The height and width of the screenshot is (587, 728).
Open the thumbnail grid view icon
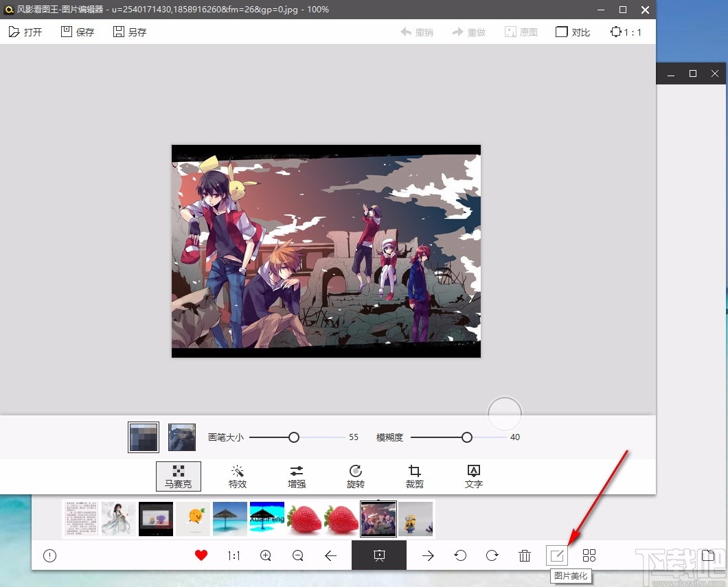pyautogui.click(x=589, y=555)
